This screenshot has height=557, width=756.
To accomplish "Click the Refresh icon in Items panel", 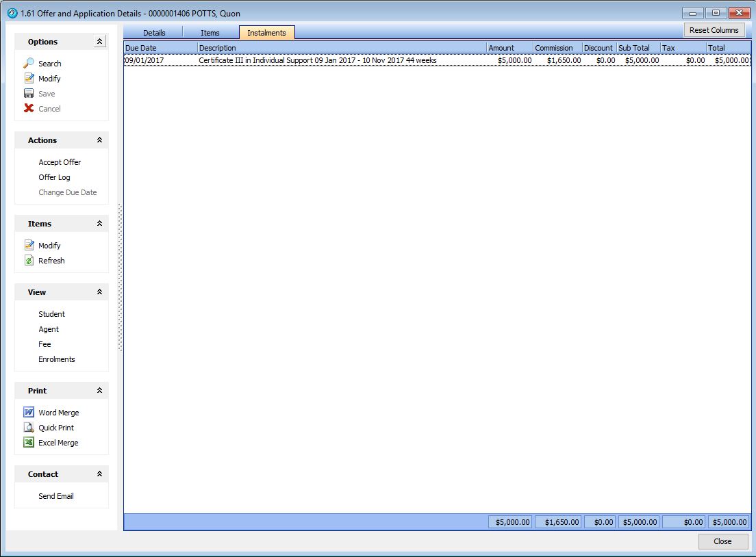I will point(29,261).
